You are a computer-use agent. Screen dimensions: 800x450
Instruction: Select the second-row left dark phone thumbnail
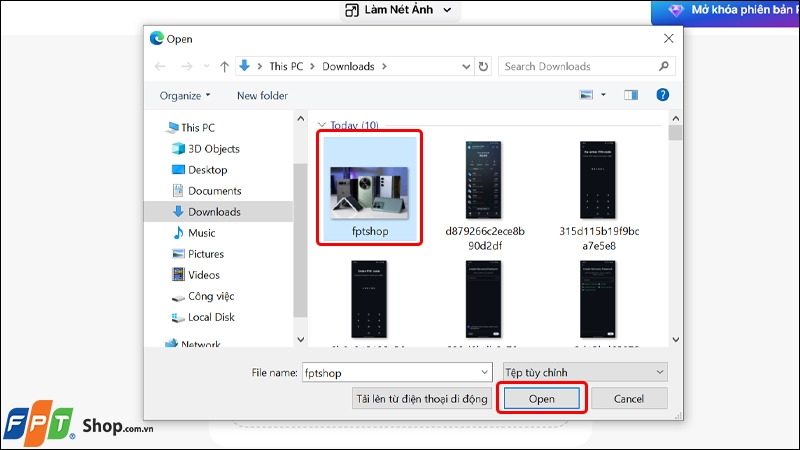coord(369,299)
